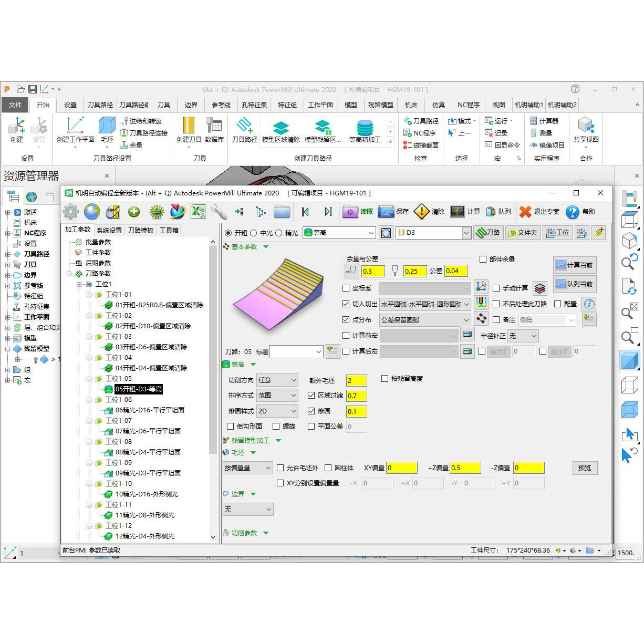Click the 队列 queue button
This screenshot has width=644, height=644.
pyautogui.click(x=498, y=212)
